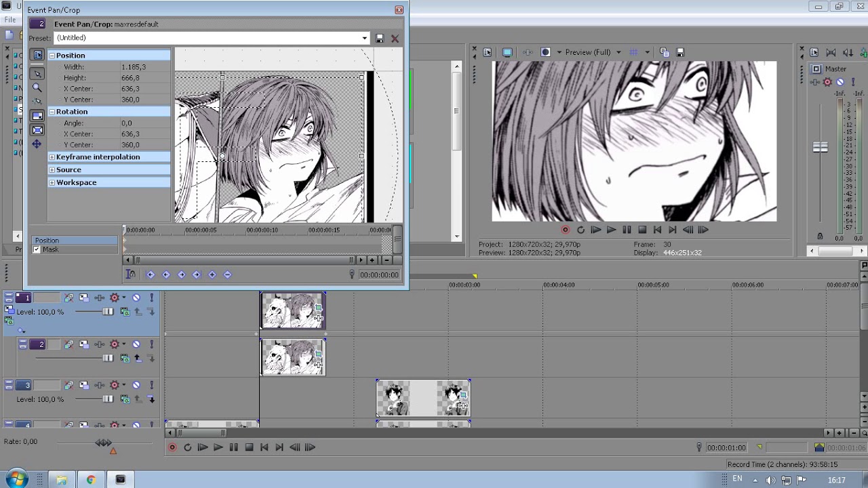Zoom in Pan/Crop keyframe timeline

point(372,260)
